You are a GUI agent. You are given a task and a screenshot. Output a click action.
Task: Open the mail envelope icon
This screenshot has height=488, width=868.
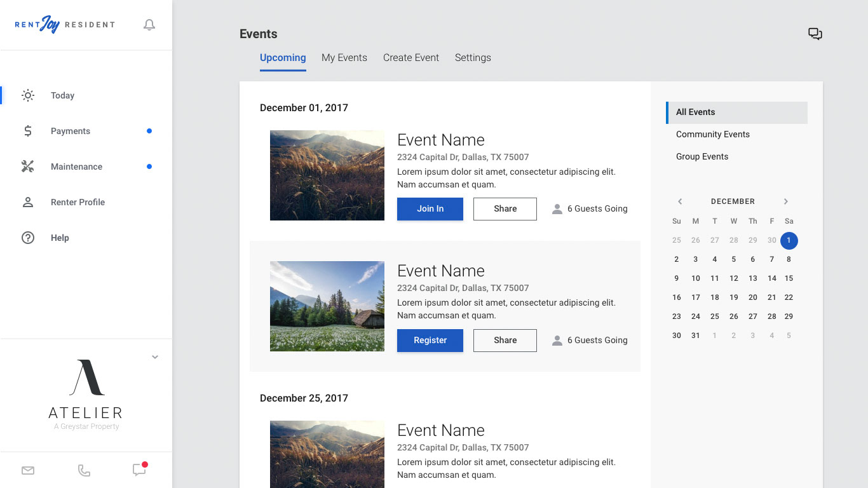coord(28,470)
